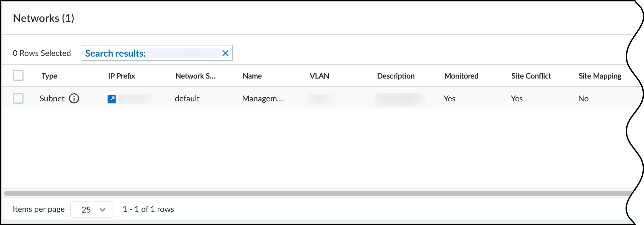Click the Search results filter field

click(x=183, y=53)
